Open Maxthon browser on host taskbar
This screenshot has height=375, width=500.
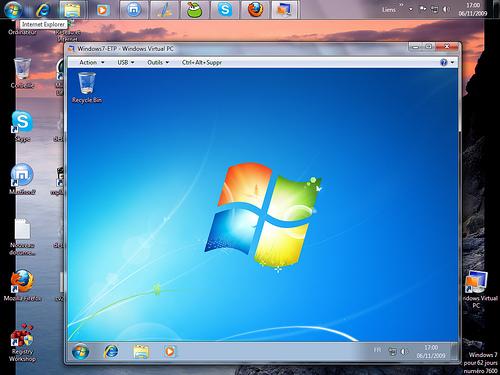pyautogui.click(x=133, y=10)
